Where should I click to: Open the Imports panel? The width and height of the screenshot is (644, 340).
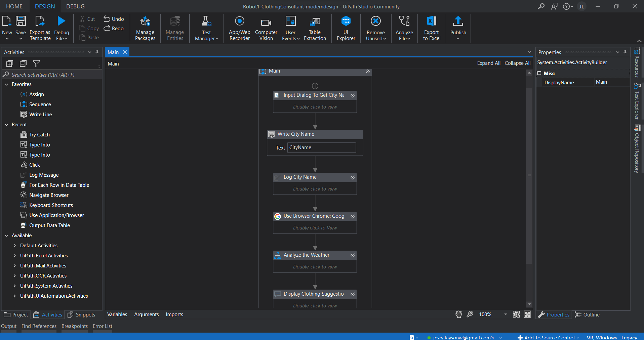[174, 314]
